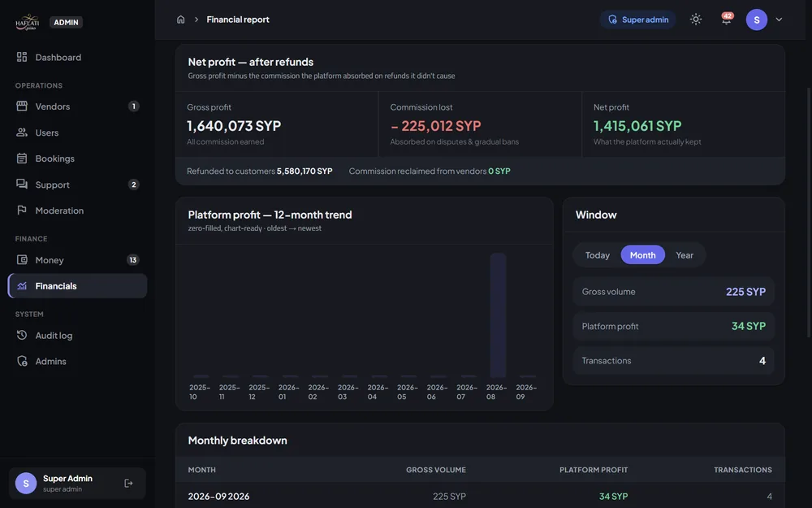Open the Dashboard grid icon

[22, 57]
